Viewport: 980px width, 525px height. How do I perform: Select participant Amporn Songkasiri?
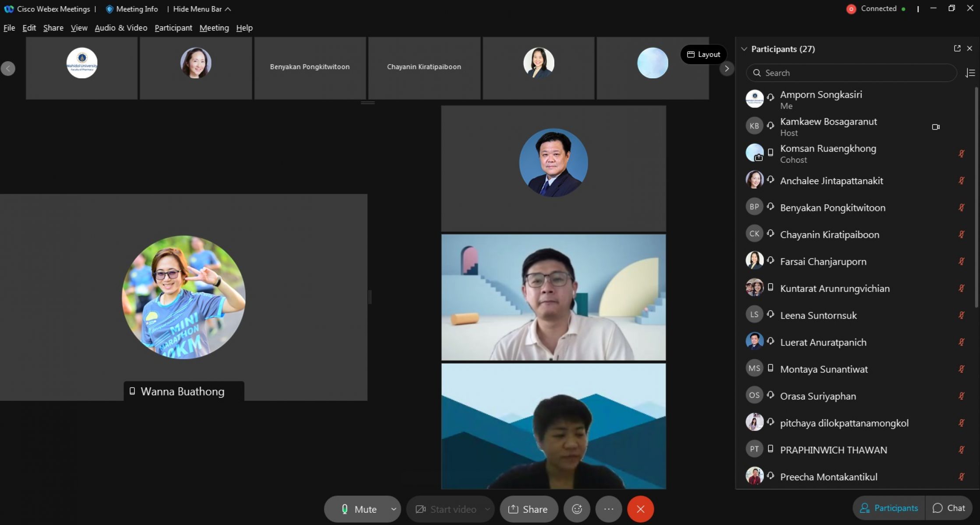856,99
